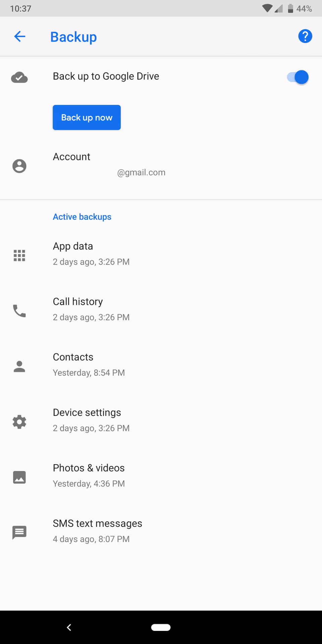
Task: Tap the SMS message bubble icon
Action: (x=19, y=532)
